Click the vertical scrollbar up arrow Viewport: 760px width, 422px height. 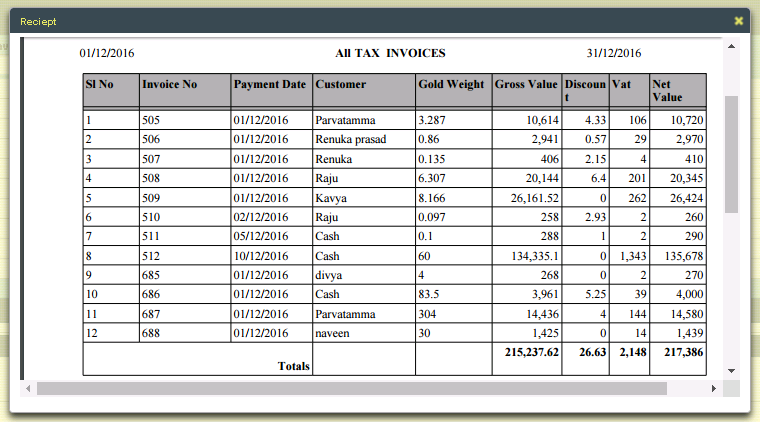pos(731,46)
